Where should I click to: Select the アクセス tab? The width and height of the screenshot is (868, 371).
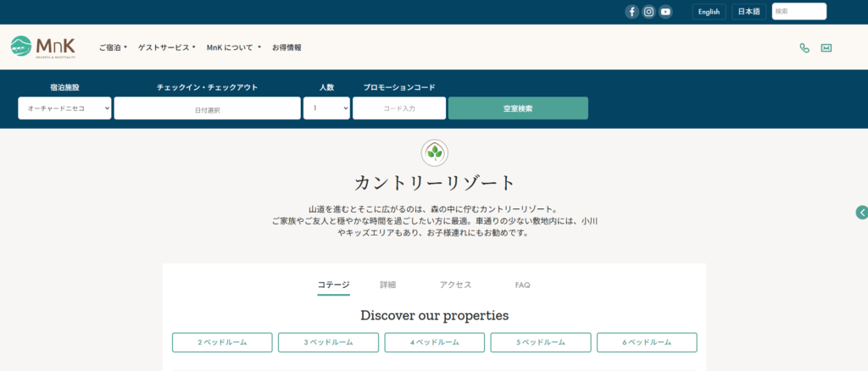tap(455, 285)
